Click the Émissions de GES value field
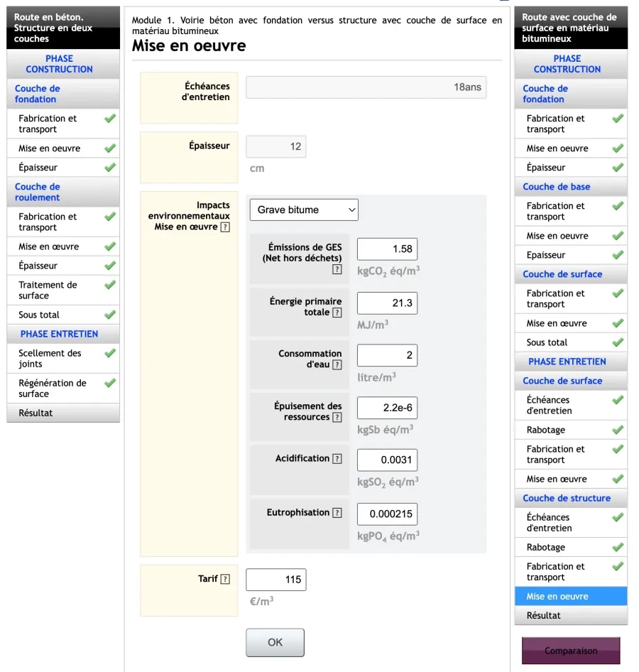The width and height of the screenshot is (639, 672). pyautogui.click(x=387, y=249)
